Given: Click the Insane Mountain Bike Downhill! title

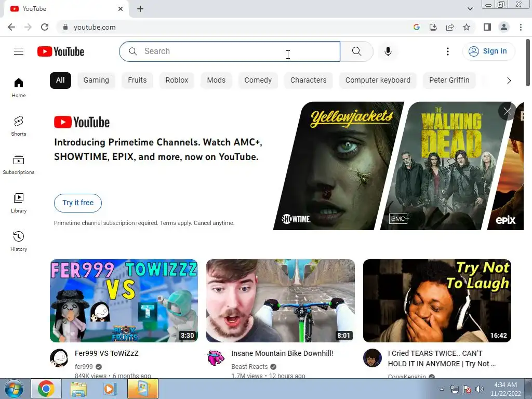Looking at the screenshot, I should [282, 353].
